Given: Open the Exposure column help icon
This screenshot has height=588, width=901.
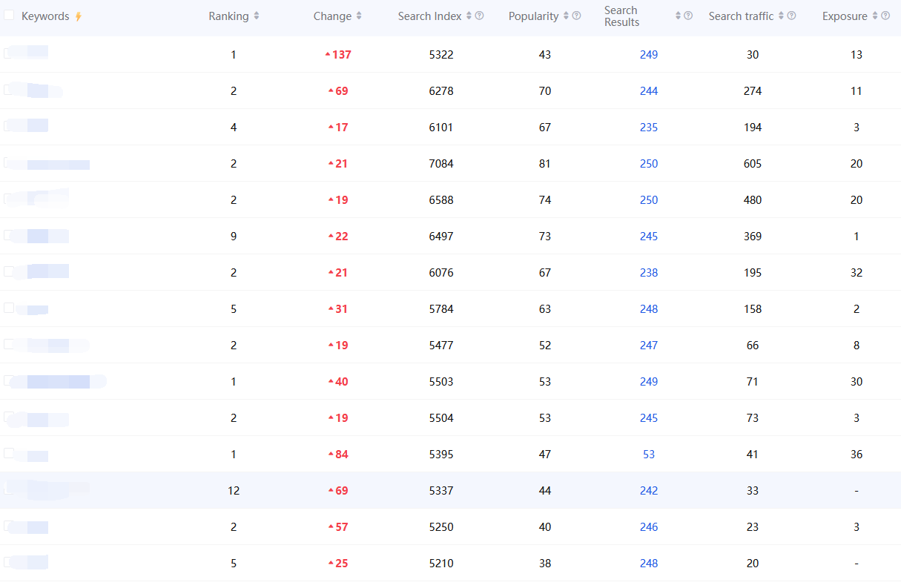Looking at the screenshot, I should pyautogui.click(x=885, y=16).
